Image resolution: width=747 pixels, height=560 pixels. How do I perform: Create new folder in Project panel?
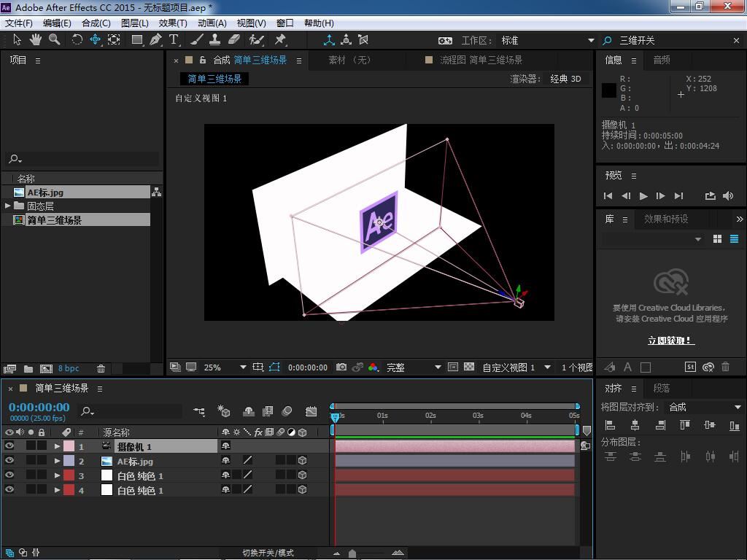click(x=28, y=368)
